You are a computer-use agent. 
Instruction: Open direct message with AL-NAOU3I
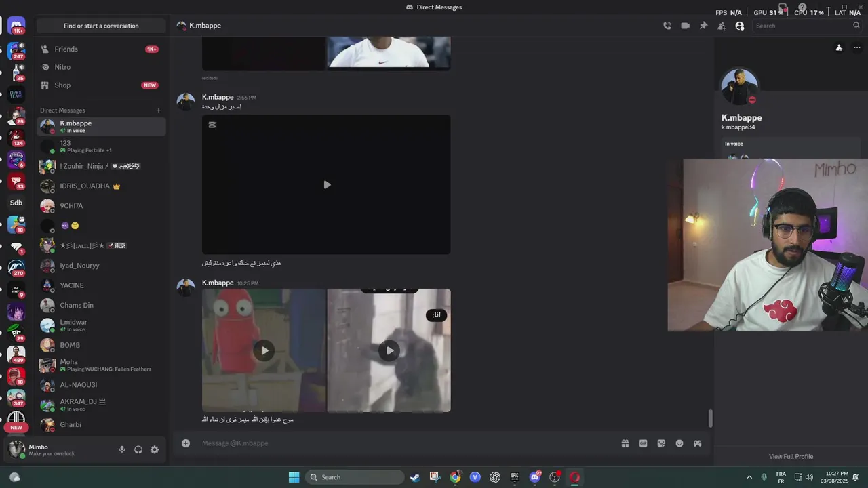coord(101,385)
